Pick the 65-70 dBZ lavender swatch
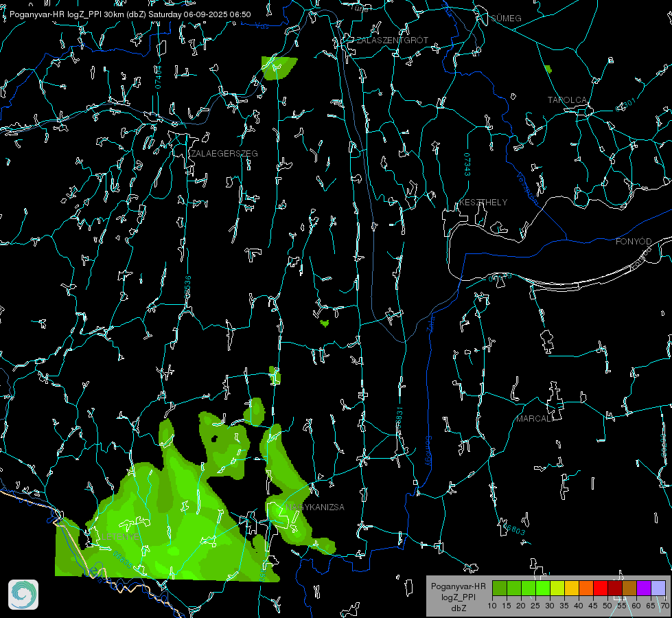Screen dimensions: 672x618 [658, 588]
